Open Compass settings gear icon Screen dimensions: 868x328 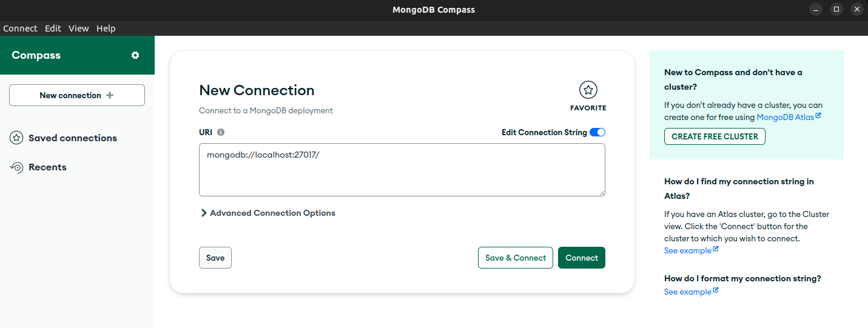point(135,55)
